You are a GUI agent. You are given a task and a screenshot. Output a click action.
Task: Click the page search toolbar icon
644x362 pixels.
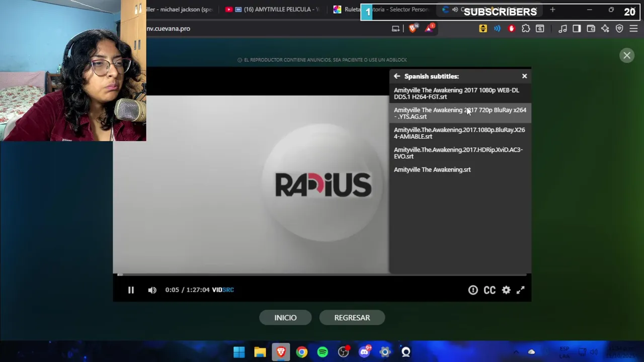540,29
